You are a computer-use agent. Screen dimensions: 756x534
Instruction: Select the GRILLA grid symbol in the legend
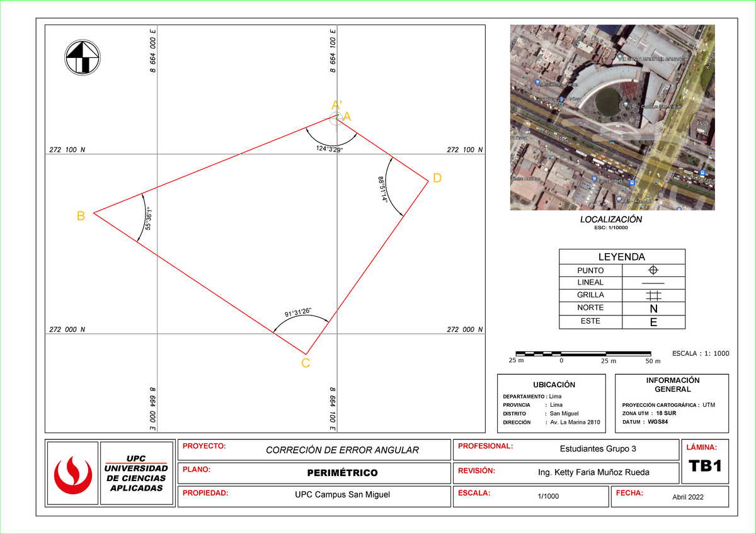point(653,295)
